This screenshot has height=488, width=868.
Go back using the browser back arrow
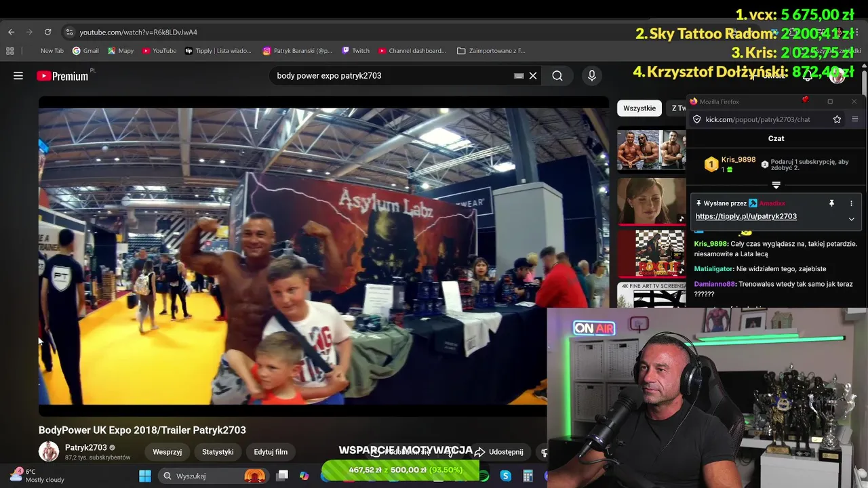tap(11, 32)
